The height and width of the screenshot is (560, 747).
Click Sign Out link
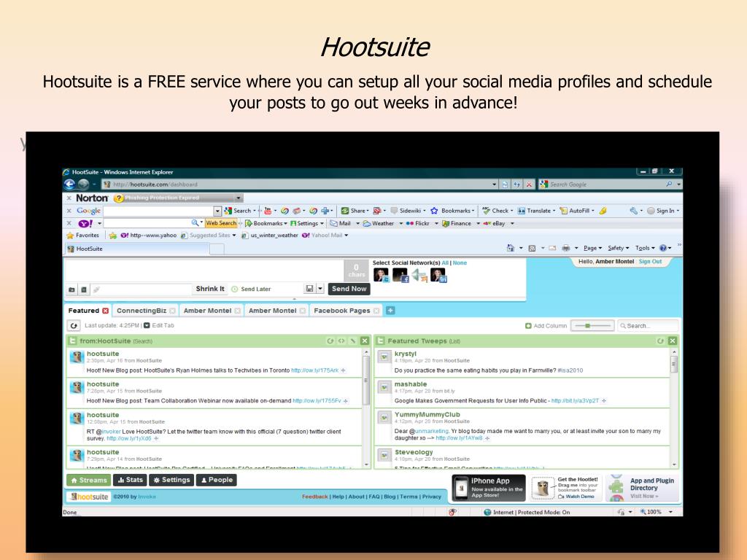pos(650,262)
